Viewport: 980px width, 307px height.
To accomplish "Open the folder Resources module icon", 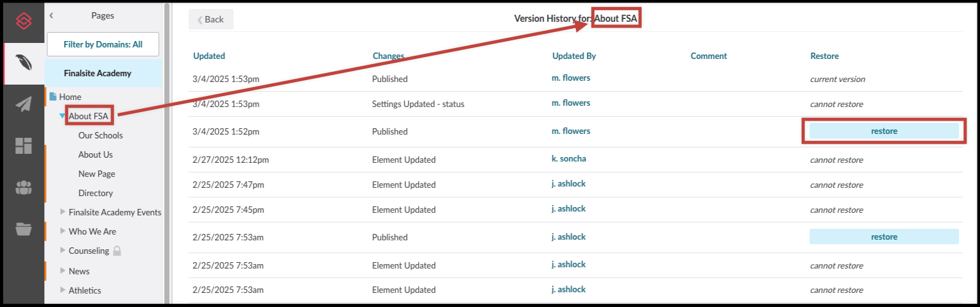I will coord(24,229).
